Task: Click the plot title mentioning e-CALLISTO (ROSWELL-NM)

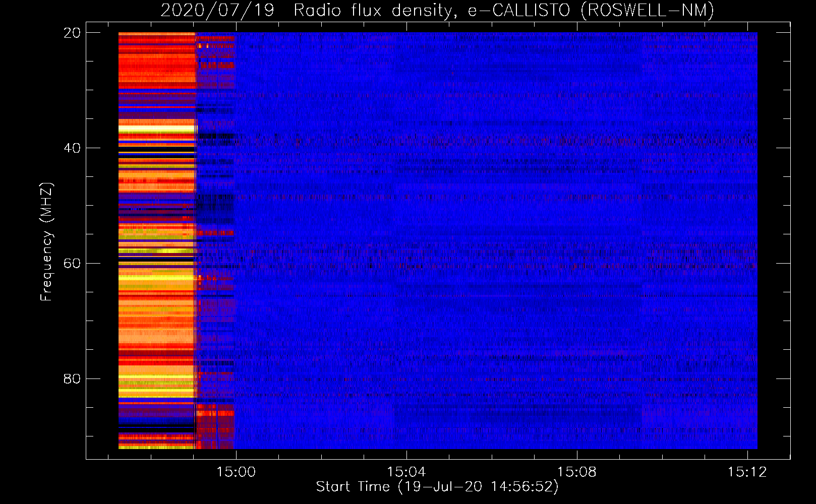Action: coord(437,10)
